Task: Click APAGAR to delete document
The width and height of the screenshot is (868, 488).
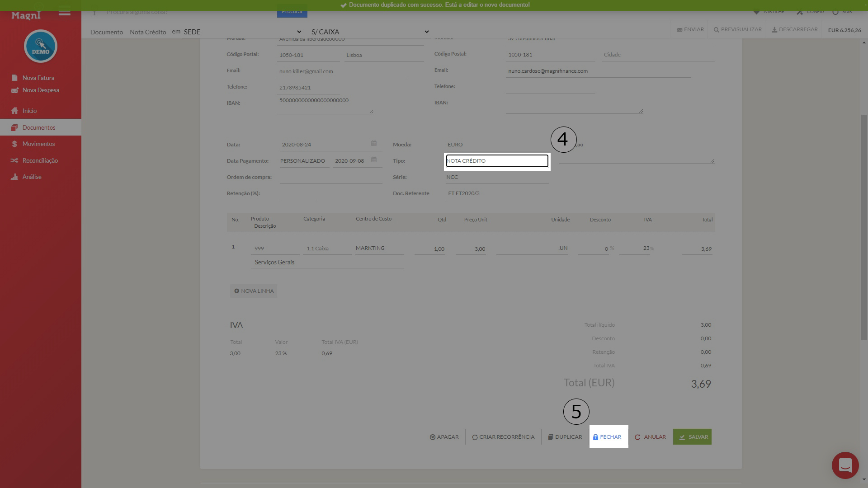Action: click(x=444, y=437)
